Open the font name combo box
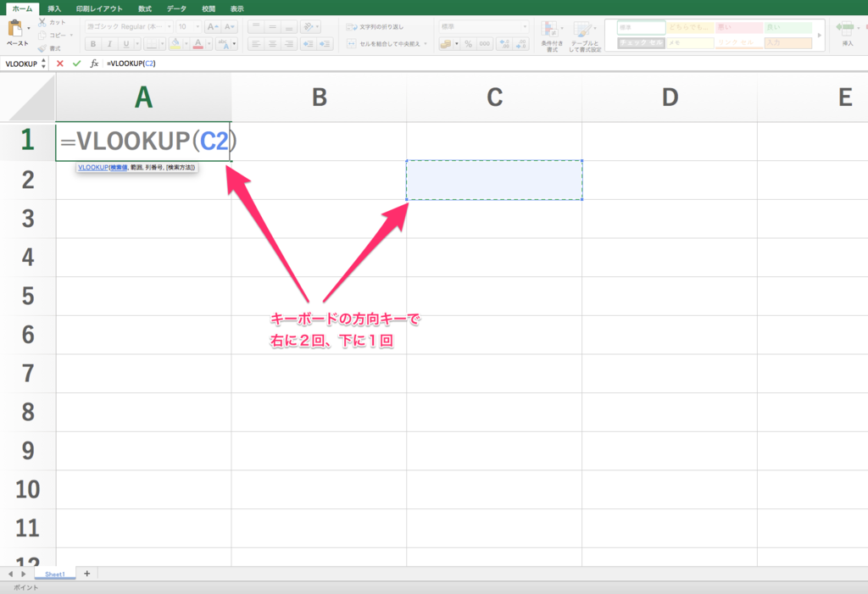This screenshot has height=594, width=868. coord(129,26)
